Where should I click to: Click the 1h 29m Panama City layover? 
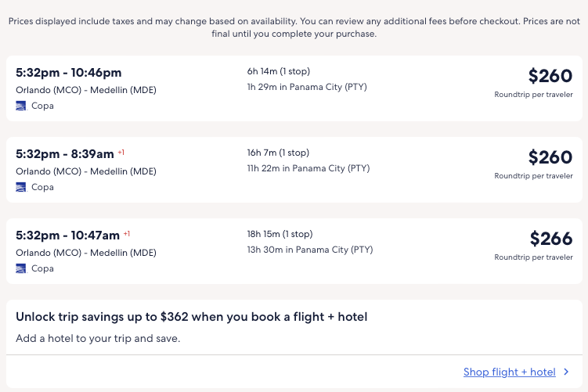(307, 87)
